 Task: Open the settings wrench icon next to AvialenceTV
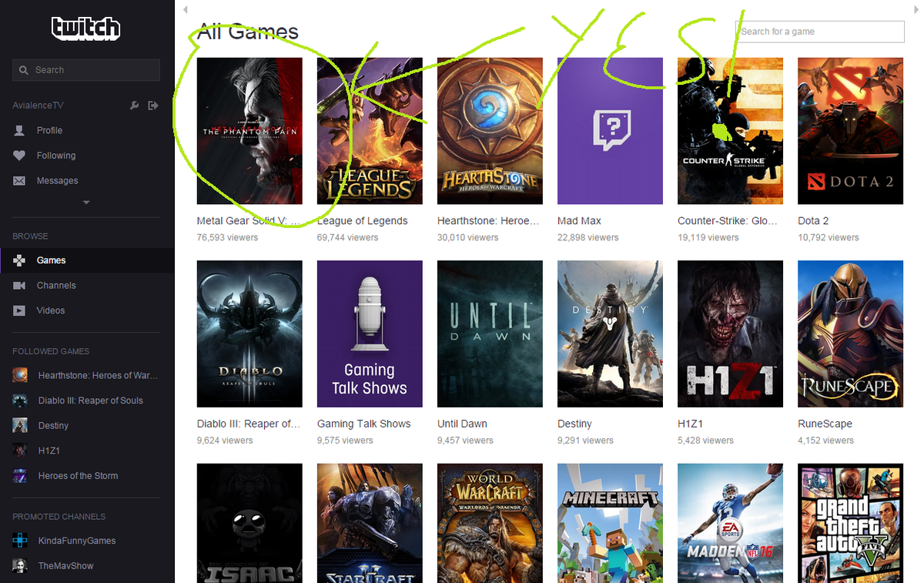point(135,106)
